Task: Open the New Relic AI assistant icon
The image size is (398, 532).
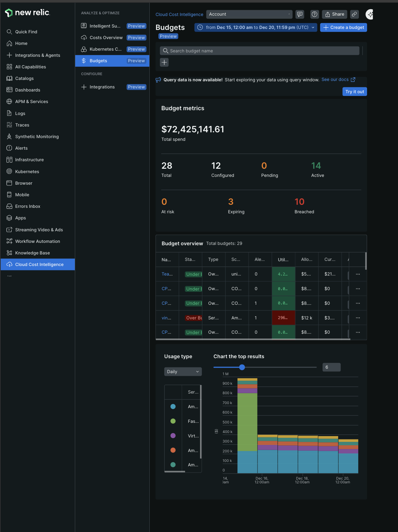Action: point(370,14)
